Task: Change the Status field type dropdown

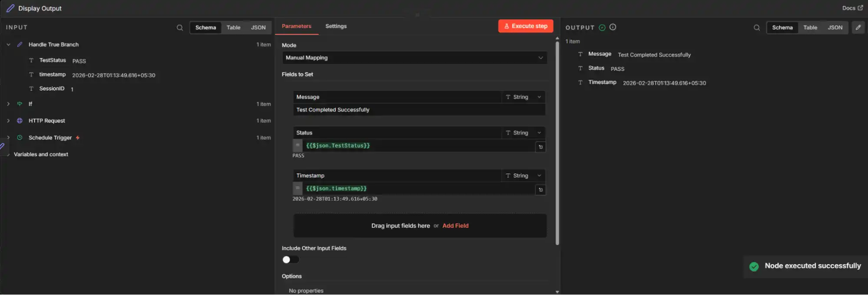Action: [523, 133]
